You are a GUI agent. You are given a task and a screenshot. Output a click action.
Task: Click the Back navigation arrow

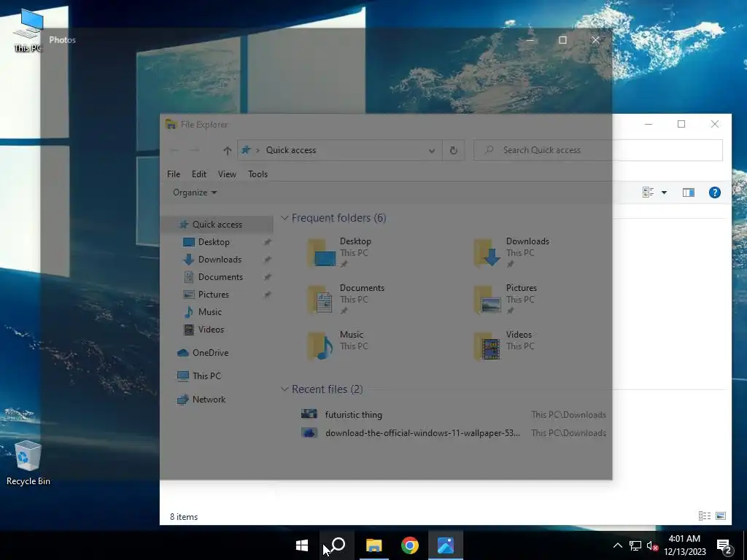coord(174,150)
